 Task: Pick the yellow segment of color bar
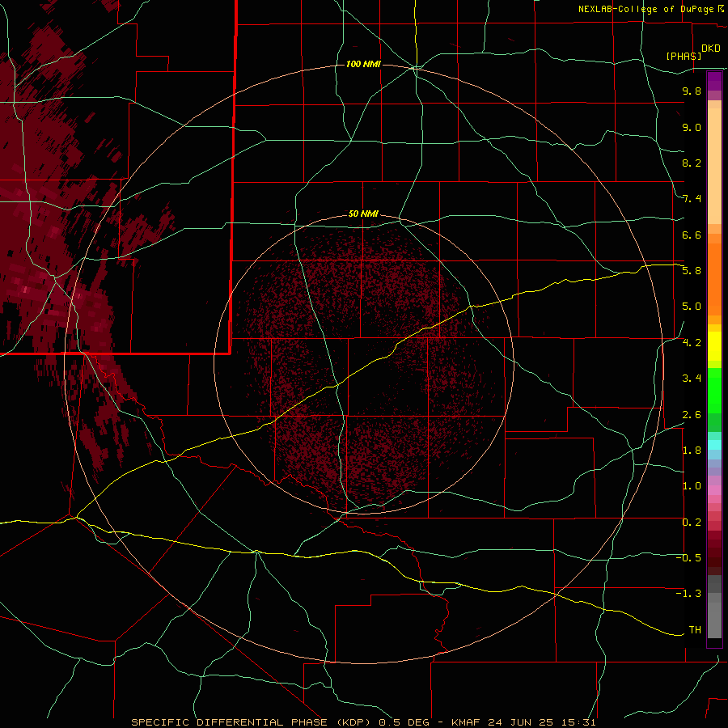714,346
